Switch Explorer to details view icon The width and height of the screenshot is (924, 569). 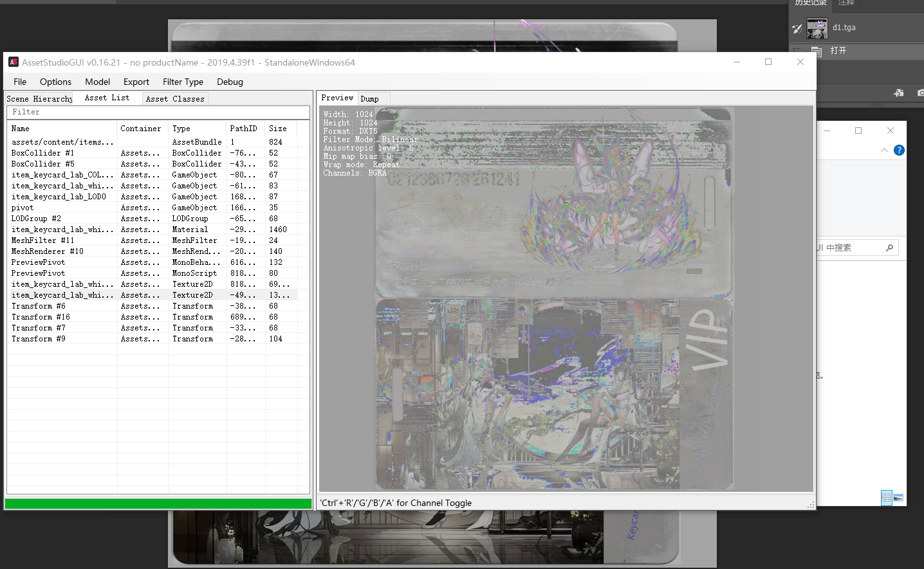pos(886,498)
